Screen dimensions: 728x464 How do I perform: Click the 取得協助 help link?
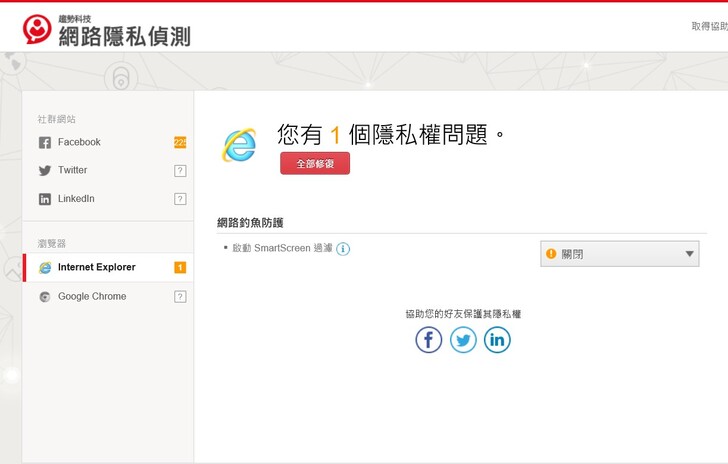tap(709, 26)
